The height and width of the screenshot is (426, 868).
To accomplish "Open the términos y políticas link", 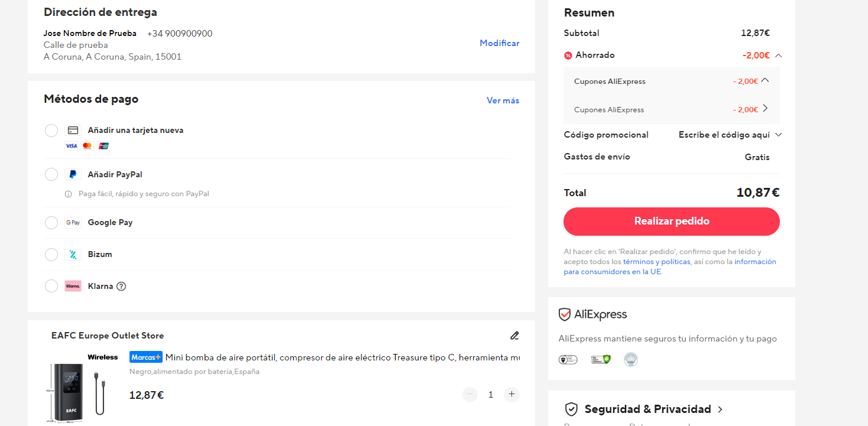I will tap(656, 262).
